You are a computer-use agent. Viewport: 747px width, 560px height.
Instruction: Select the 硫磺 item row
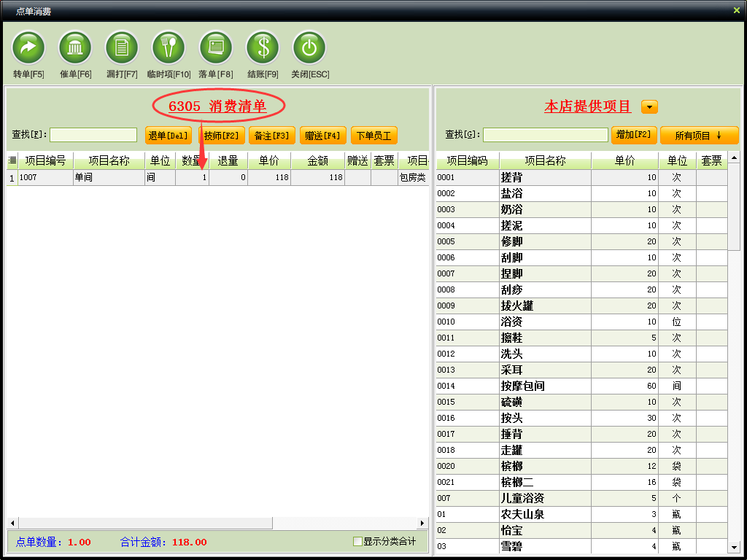(x=581, y=402)
